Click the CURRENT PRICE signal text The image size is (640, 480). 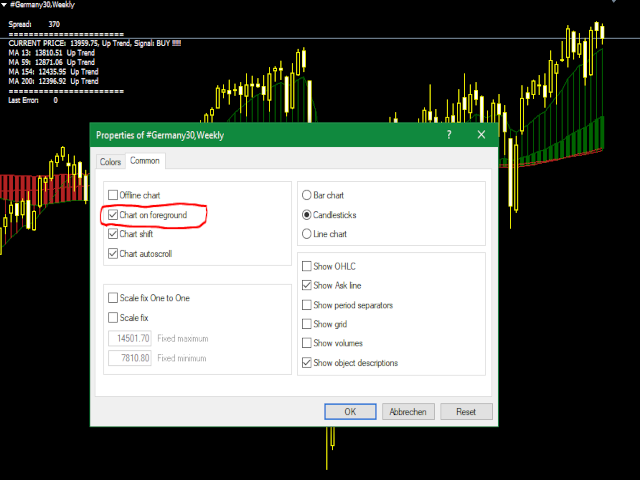tap(95, 43)
